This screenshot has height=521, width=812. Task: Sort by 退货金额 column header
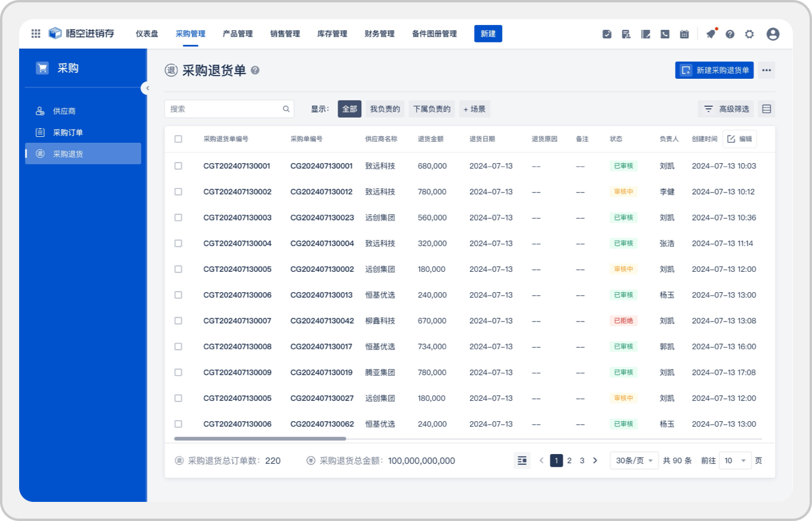coord(430,139)
